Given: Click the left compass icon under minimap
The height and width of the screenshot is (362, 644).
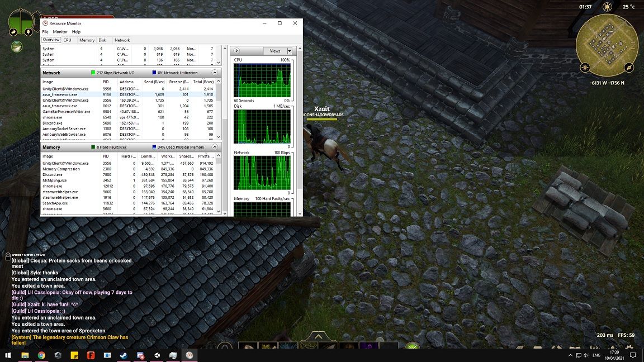Looking at the screenshot, I should click(x=585, y=67).
